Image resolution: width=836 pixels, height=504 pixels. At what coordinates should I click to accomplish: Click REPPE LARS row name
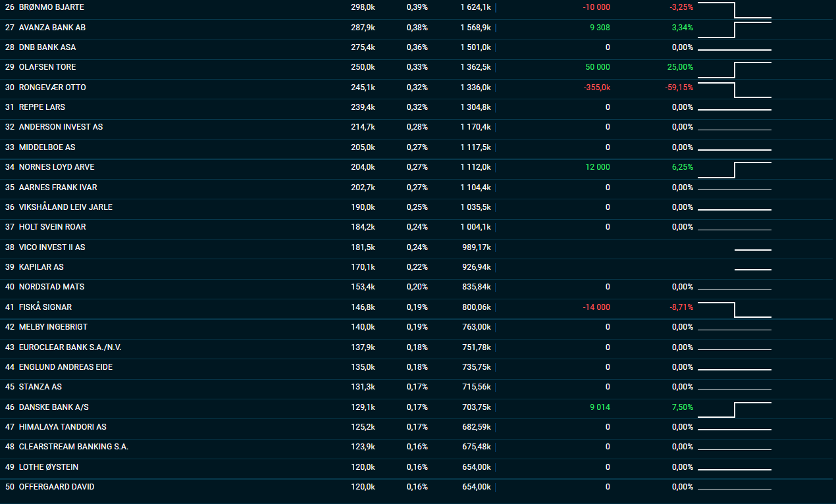(42, 107)
